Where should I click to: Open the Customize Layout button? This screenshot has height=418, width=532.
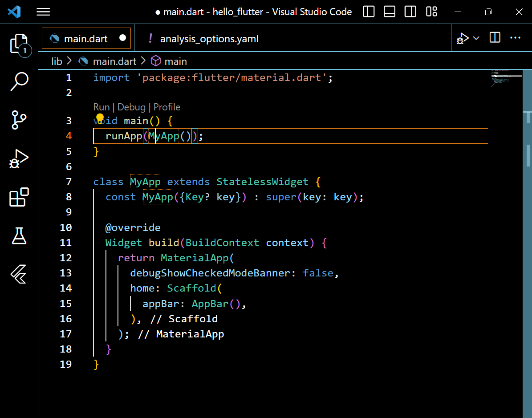pos(431,12)
